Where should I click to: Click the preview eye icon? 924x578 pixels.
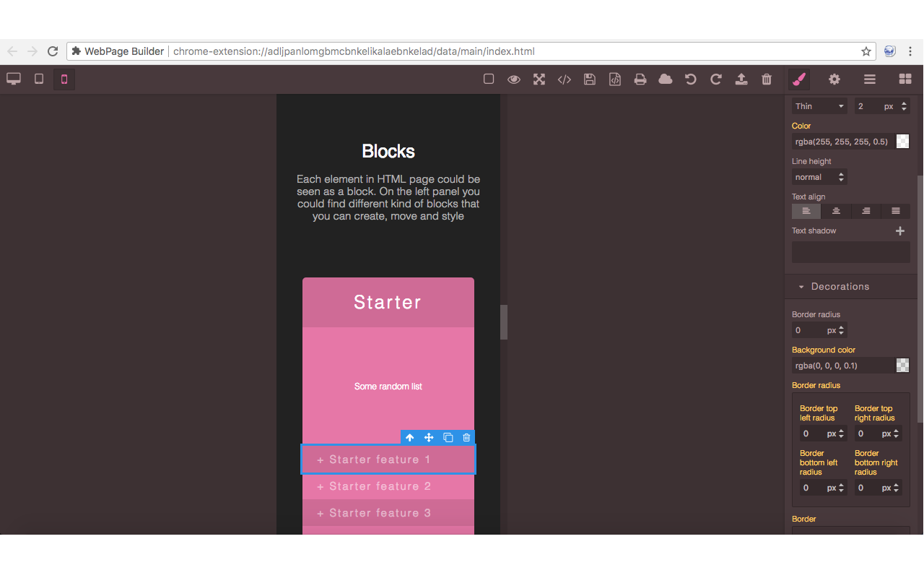(514, 79)
